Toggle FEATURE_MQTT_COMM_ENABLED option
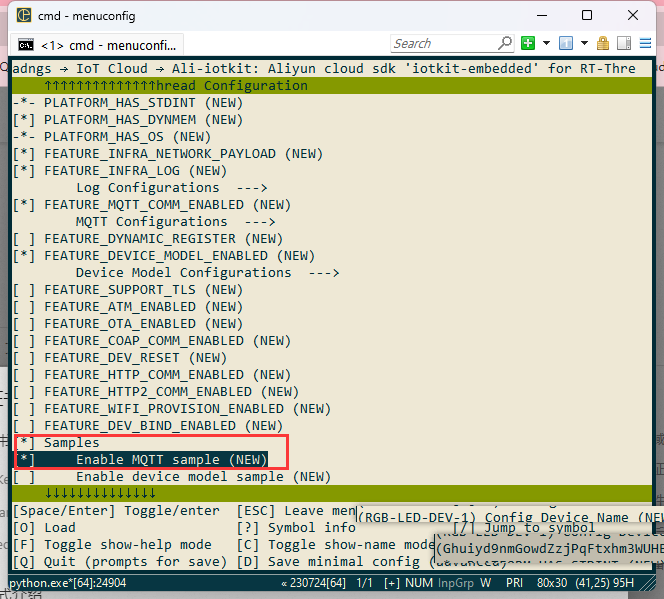Viewport: 664px width, 599px height. coord(152,205)
